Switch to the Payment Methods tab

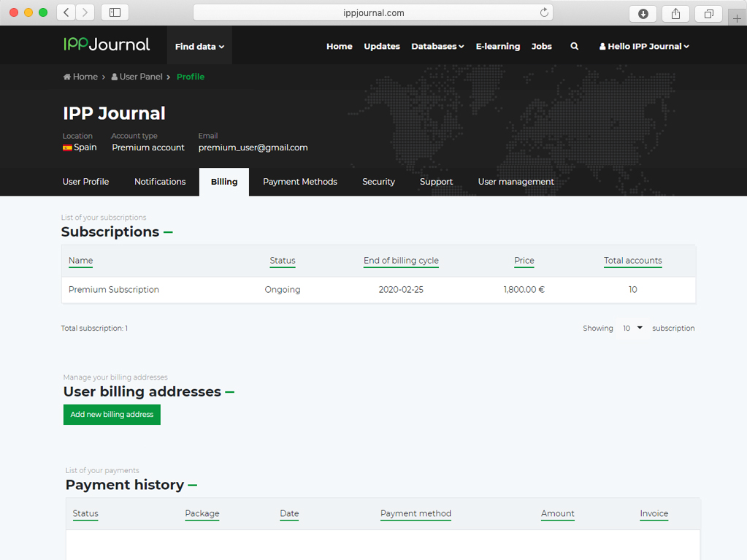coord(300,182)
